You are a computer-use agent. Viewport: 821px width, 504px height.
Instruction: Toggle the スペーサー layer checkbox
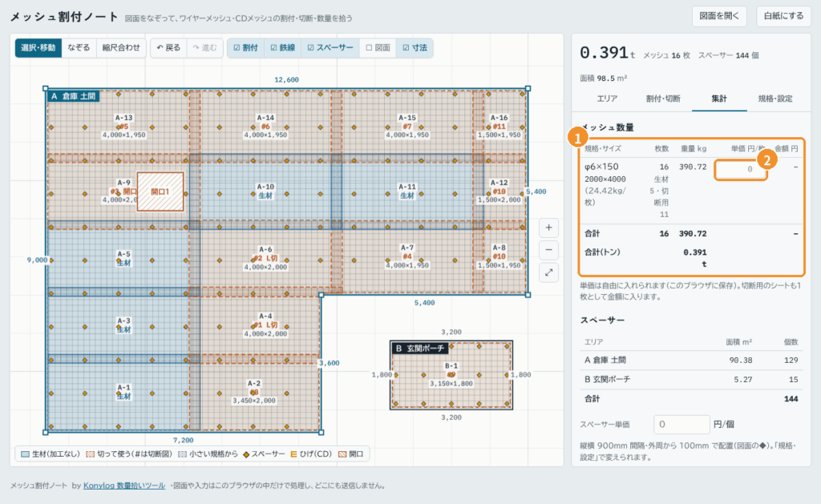pyautogui.click(x=330, y=47)
